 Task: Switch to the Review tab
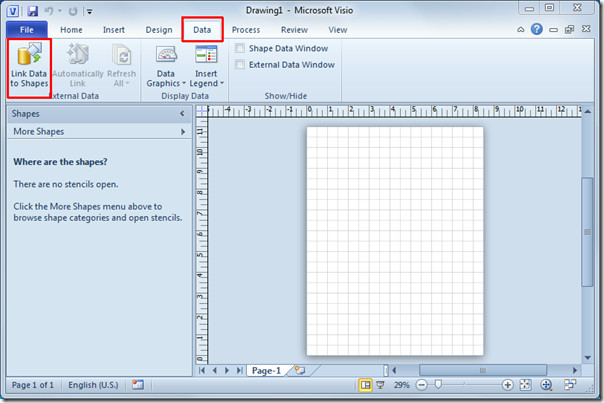[294, 30]
